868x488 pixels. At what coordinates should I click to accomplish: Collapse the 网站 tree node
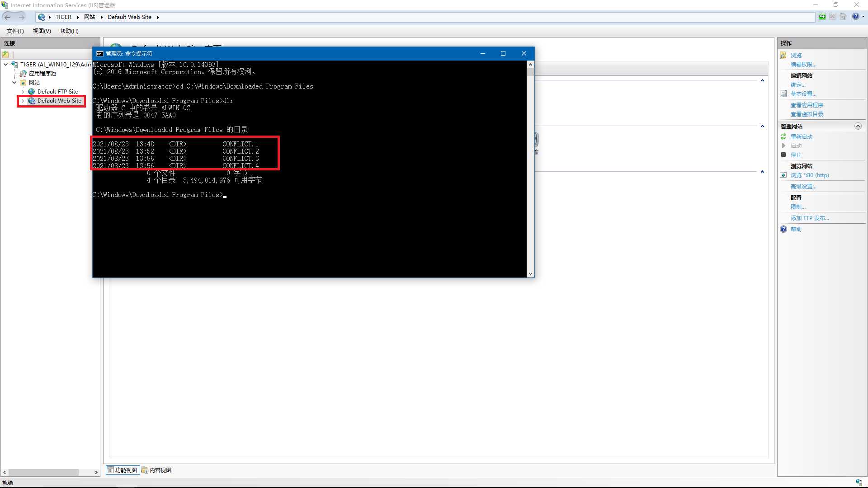(x=14, y=83)
